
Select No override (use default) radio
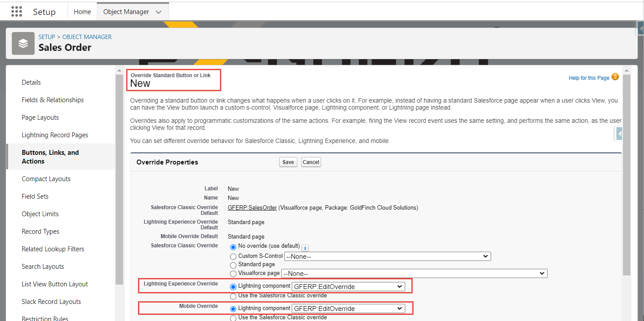coord(233,247)
